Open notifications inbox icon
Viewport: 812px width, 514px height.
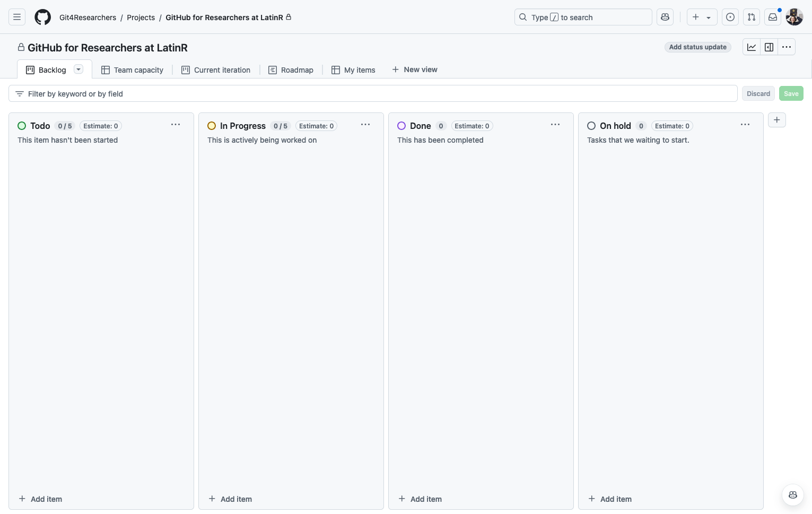tap(773, 17)
